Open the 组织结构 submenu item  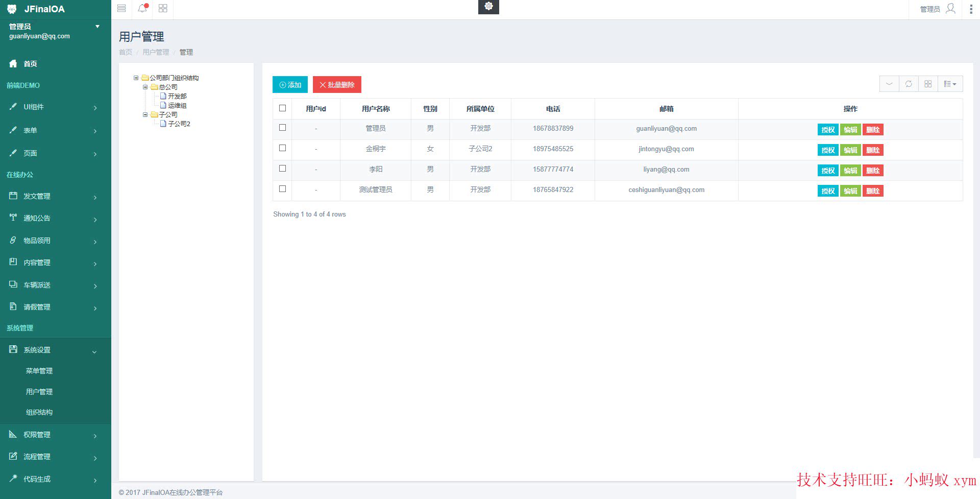tap(39, 412)
